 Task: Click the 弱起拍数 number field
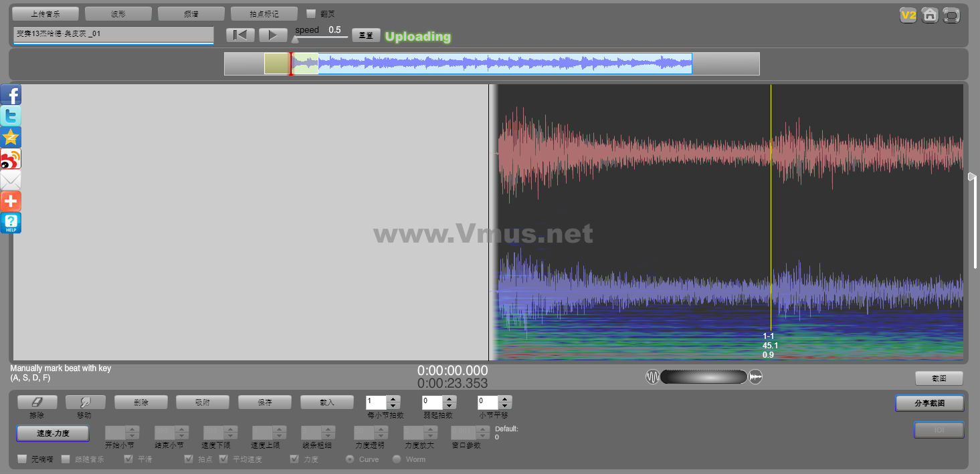click(x=433, y=402)
